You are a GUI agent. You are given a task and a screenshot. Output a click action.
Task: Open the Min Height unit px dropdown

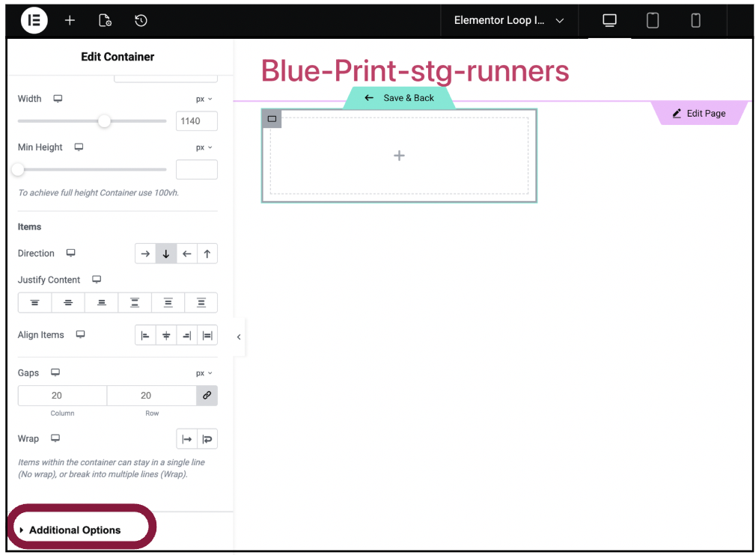point(204,147)
